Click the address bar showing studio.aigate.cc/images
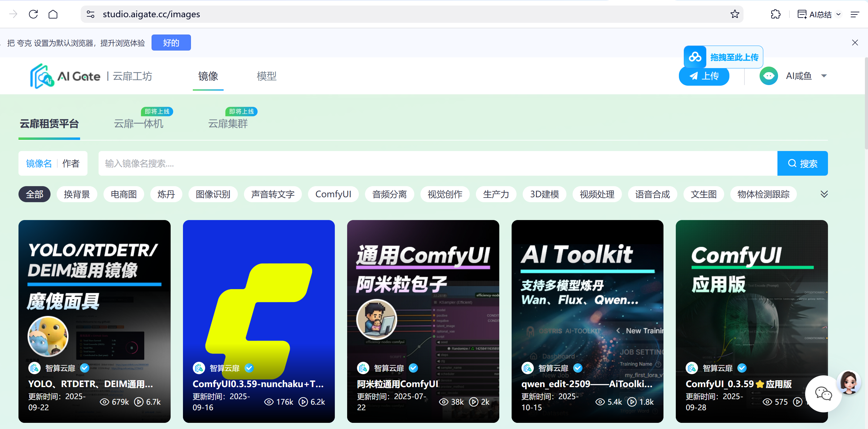868x429 pixels. point(412,14)
